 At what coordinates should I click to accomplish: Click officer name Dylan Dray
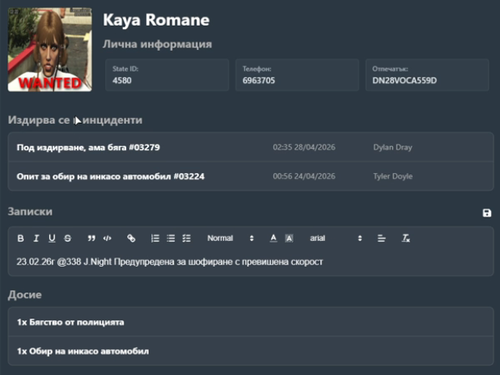point(393,147)
